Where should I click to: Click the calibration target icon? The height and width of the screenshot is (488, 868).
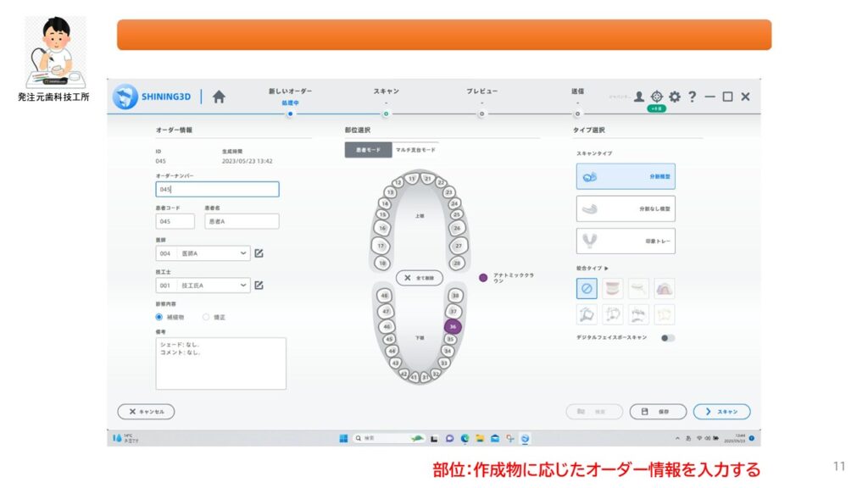[657, 97]
